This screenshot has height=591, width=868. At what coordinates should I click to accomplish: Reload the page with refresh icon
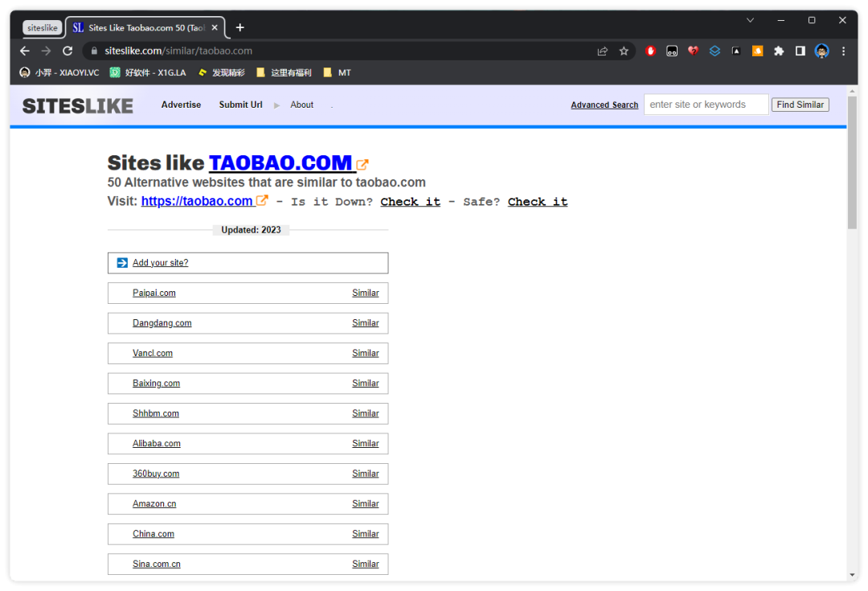click(x=68, y=51)
